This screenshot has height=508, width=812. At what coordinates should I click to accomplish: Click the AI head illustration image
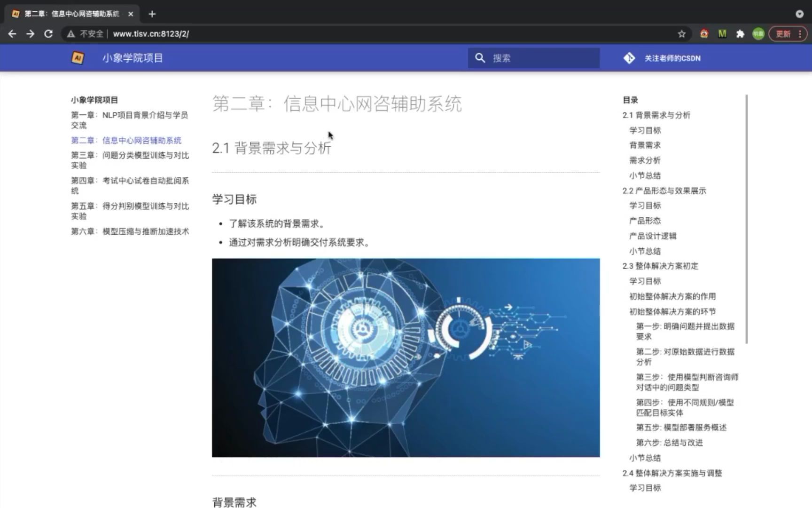(x=406, y=357)
